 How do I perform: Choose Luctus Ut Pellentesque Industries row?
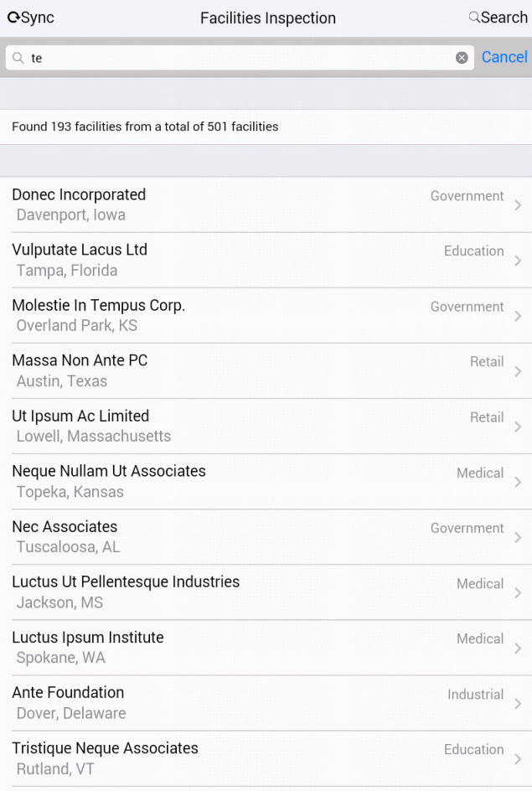(x=266, y=592)
